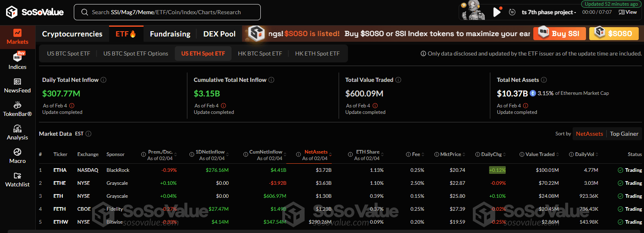Sort table by Value Traded column arrows
This screenshot has width=644, height=233.
point(558,154)
